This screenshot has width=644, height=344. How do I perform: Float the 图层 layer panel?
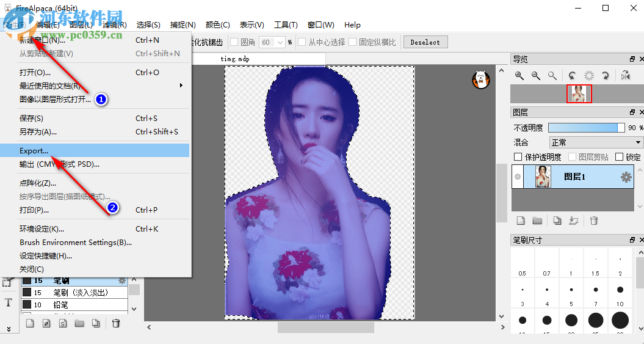point(632,112)
